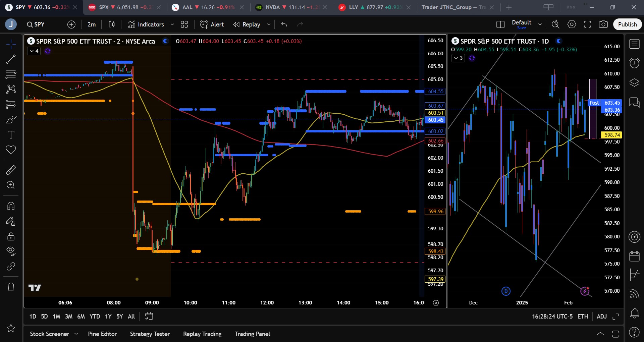Open chart settings hexagon icon
644x342 pixels.
572,24
